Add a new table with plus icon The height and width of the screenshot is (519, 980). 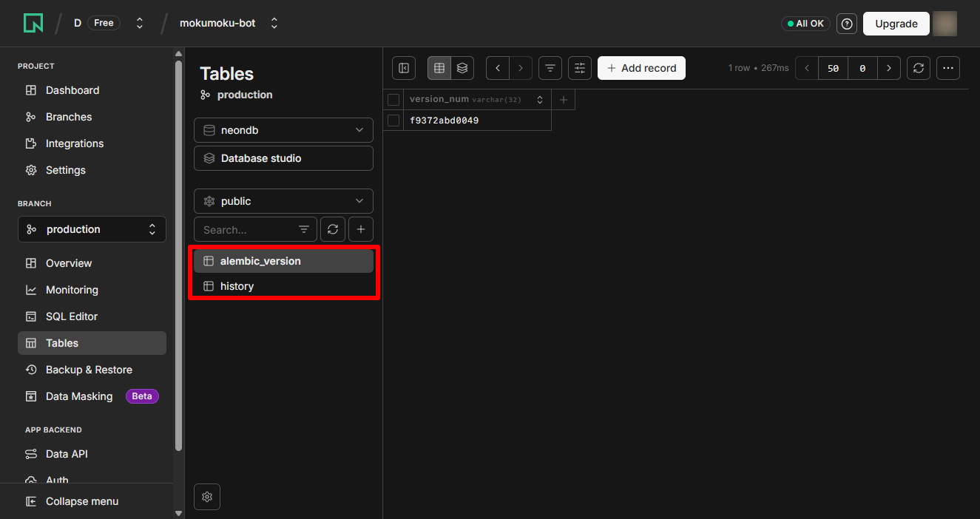[361, 230]
